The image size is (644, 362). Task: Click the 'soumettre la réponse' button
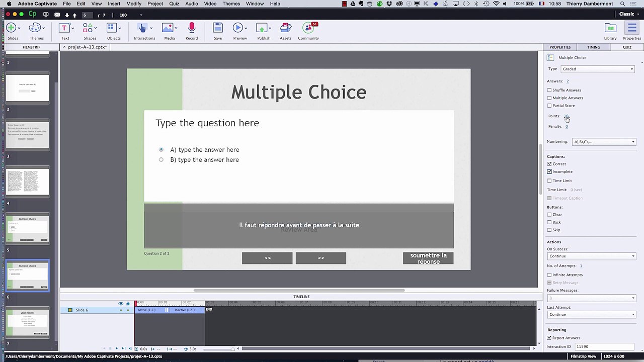pyautogui.click(x=428, y=258)
